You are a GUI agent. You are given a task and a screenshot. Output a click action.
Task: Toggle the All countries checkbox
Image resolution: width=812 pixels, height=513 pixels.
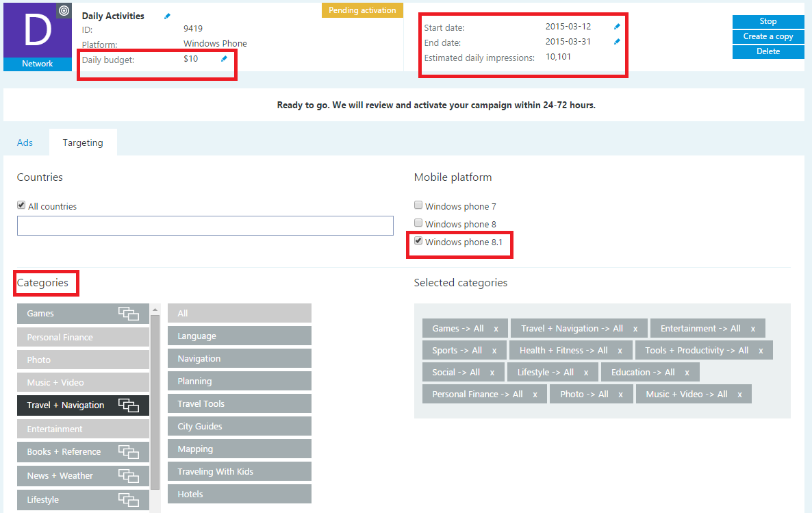21,205
